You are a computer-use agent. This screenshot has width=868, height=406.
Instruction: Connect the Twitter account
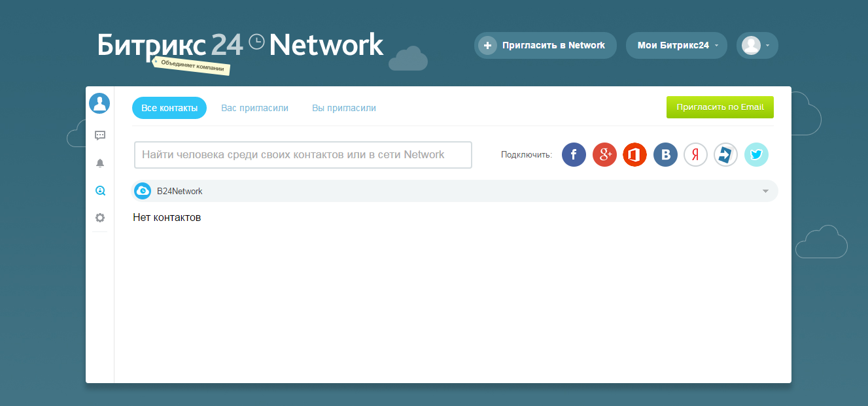(x=756, y=155)
